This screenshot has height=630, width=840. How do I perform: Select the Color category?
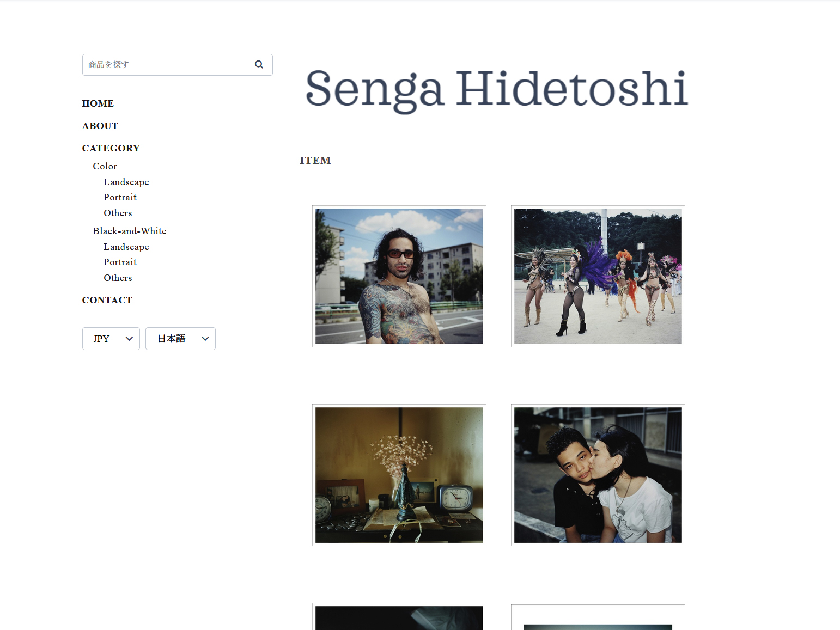click(105, 166)
